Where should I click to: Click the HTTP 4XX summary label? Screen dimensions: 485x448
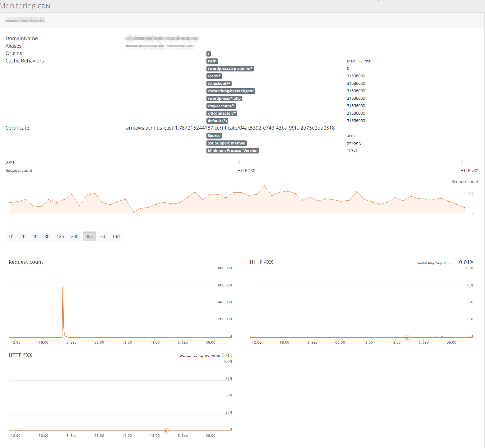246,171
